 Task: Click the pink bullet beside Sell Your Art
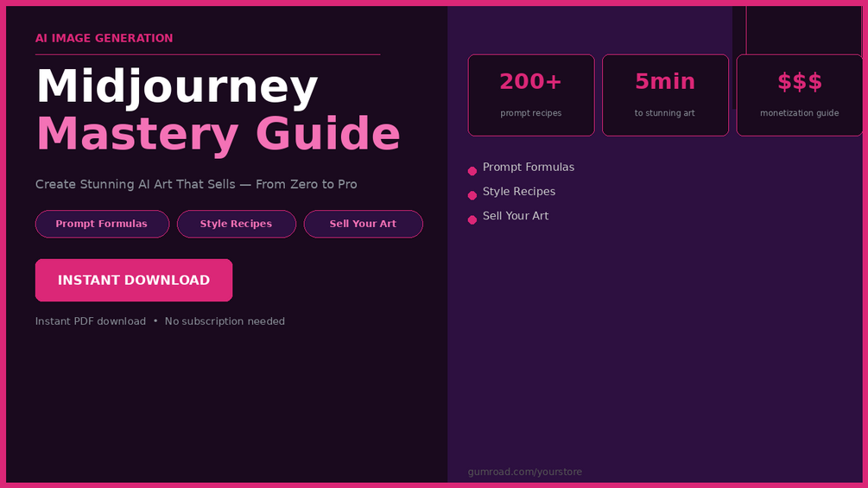(472, 219)
